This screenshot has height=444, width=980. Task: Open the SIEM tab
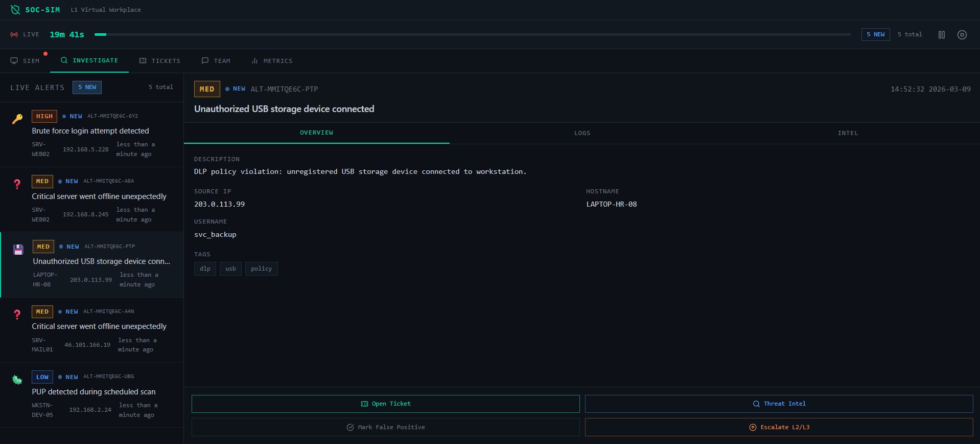coord(25,61)
